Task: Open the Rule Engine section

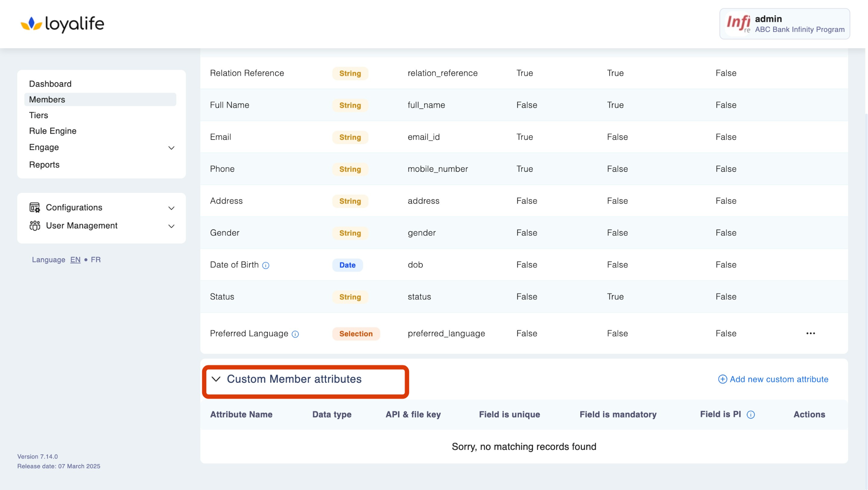Action: click(x=53, y=131)
